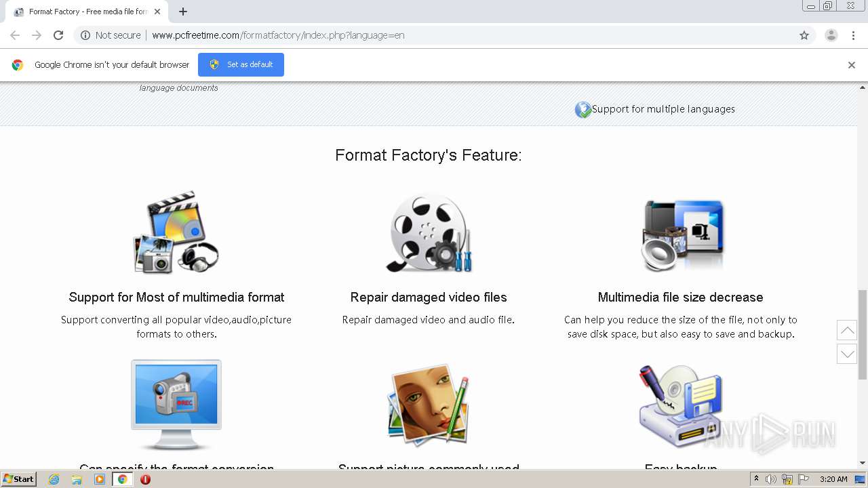
Task: Click the Support converting all popular formats description
Action: [176, 327]
